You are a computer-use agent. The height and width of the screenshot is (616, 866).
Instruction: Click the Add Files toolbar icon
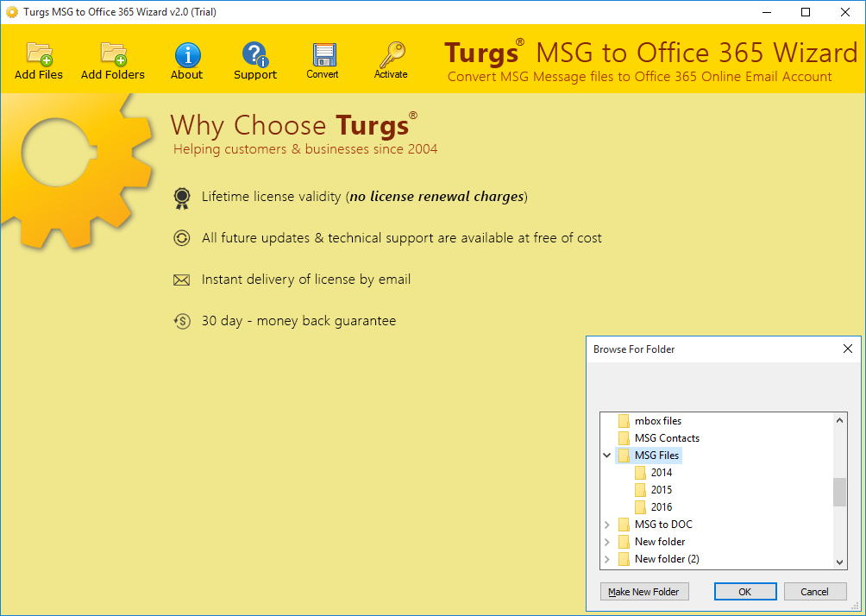point(39,54)
